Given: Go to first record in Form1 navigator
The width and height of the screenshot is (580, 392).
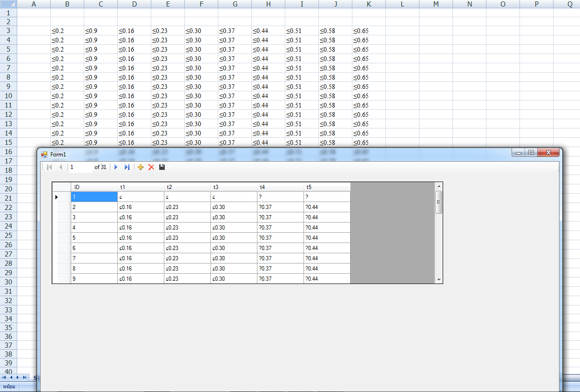Looking at the screenshot, I should pos(50,167).
